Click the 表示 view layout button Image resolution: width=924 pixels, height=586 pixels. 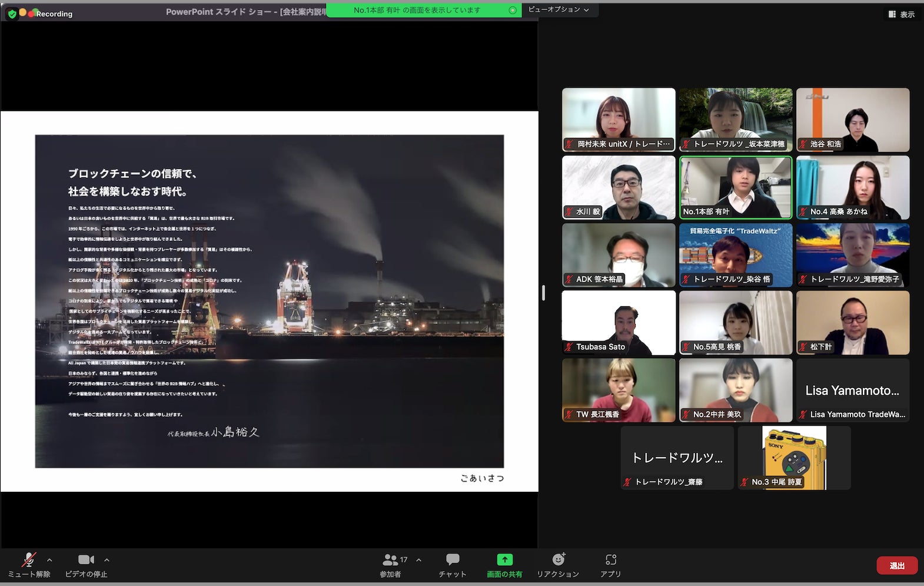pos(902,14)
